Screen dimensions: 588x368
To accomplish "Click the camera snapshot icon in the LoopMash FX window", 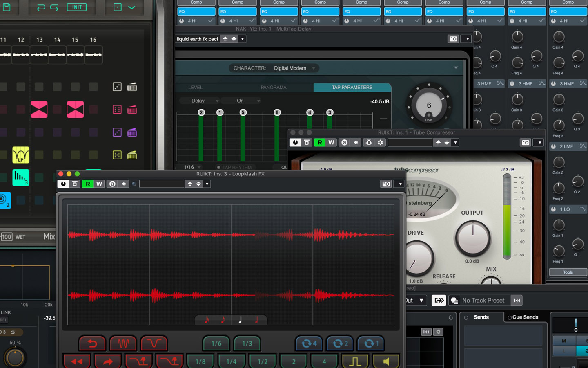I will 386,184.
